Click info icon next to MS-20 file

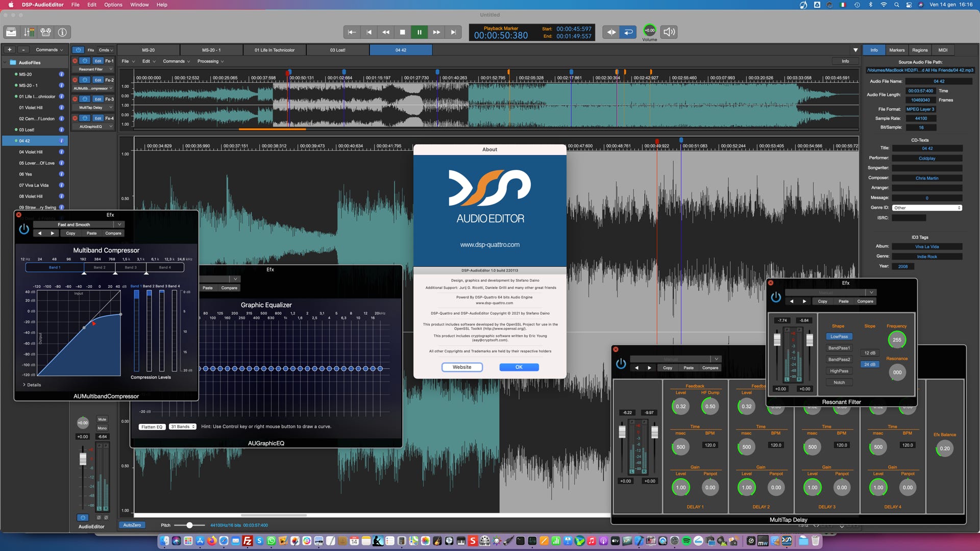61,74
